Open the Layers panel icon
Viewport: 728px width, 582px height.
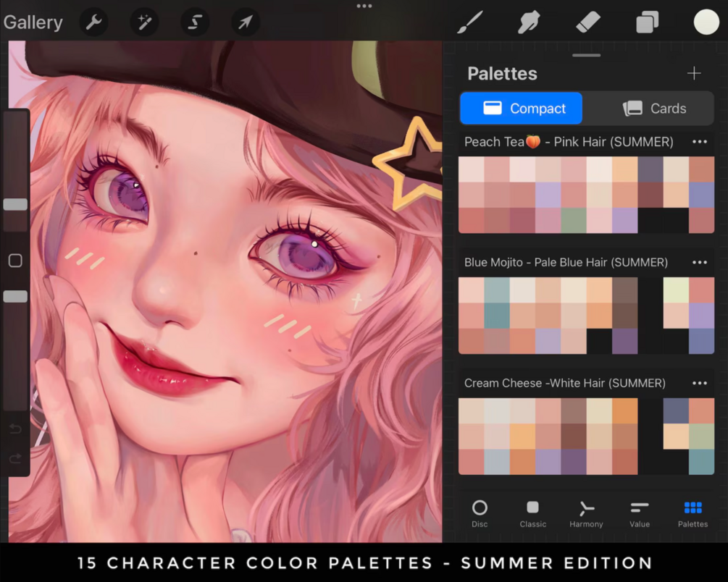click(x=647, y=22)
